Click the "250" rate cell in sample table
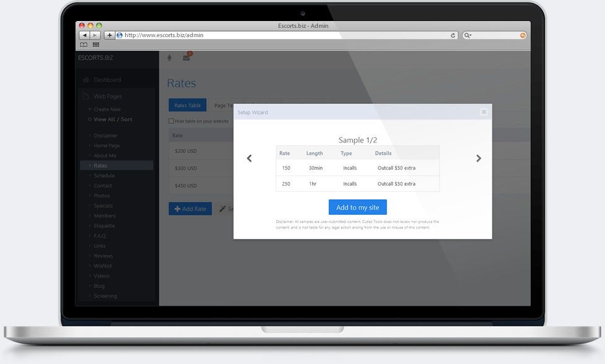This screenshot has width=605, height=364. [286, 183]
